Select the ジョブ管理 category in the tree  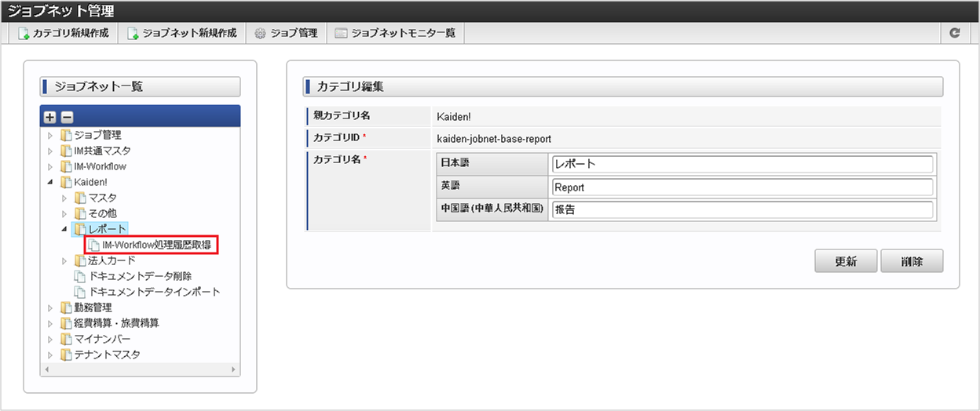click(x=98, y=135)
